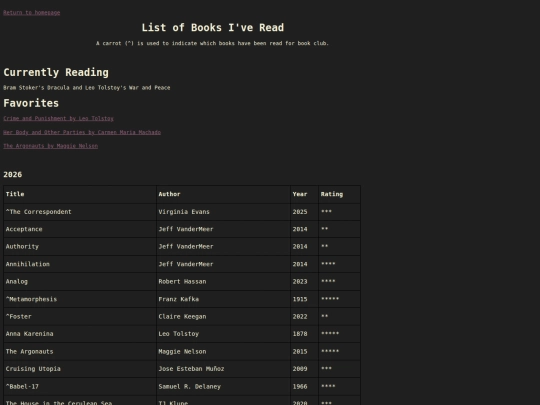
Task: Click the 'Anna Karenina' title cell
Action: tap(80, 334)
